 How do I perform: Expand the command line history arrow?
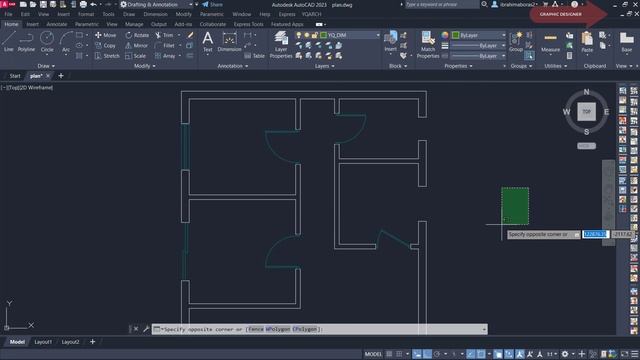coord(484,329)
